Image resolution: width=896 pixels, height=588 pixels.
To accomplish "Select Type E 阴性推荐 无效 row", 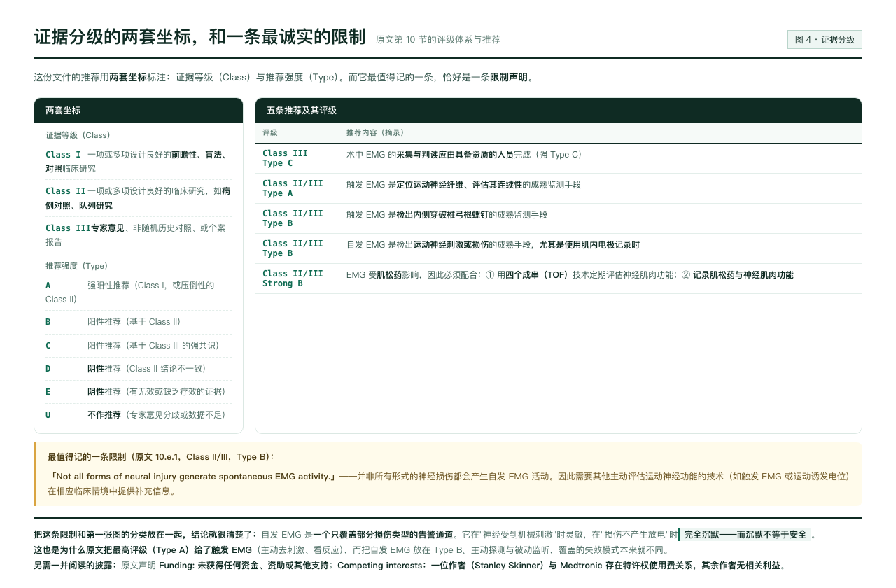I will 139,392.
